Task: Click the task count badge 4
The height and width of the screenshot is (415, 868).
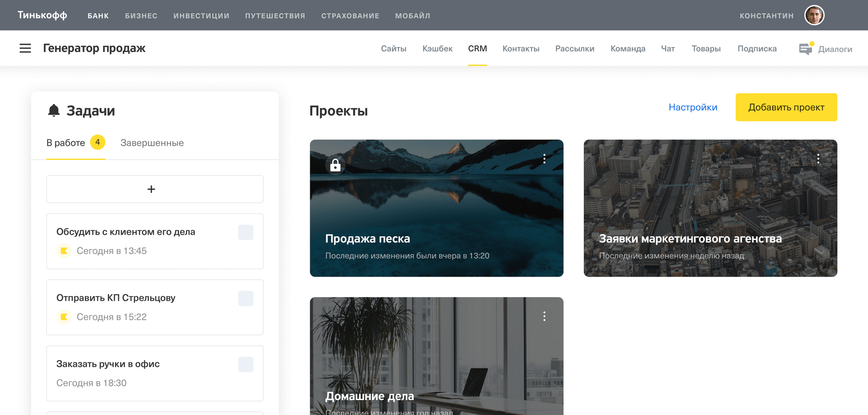Action: pos(97,142)
